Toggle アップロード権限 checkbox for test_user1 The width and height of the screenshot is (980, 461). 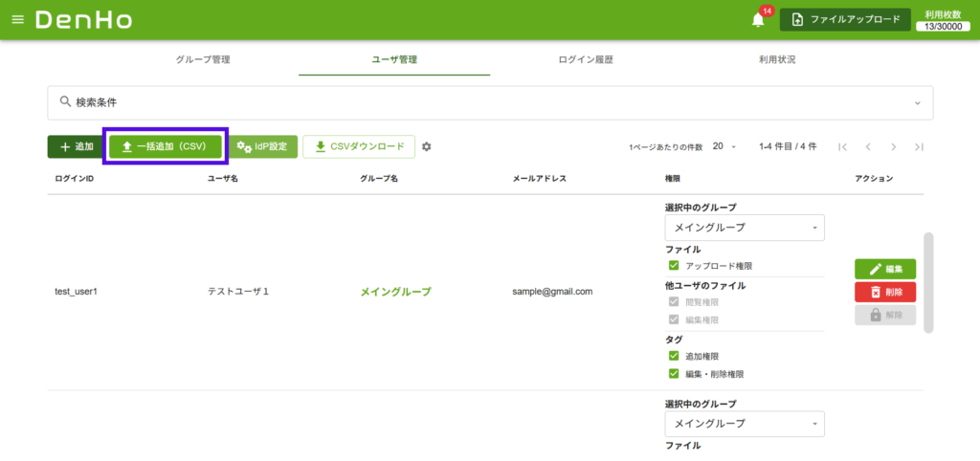click(x=674, y=266)
